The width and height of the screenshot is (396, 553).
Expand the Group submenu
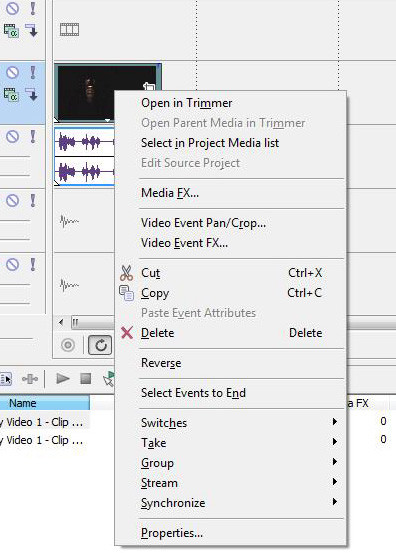(231, 463)
